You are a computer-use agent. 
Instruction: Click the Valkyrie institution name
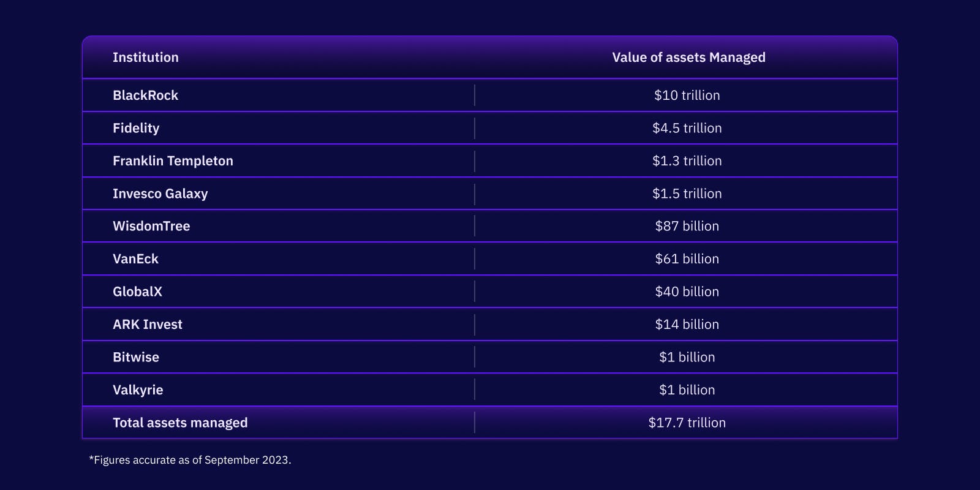138,390
